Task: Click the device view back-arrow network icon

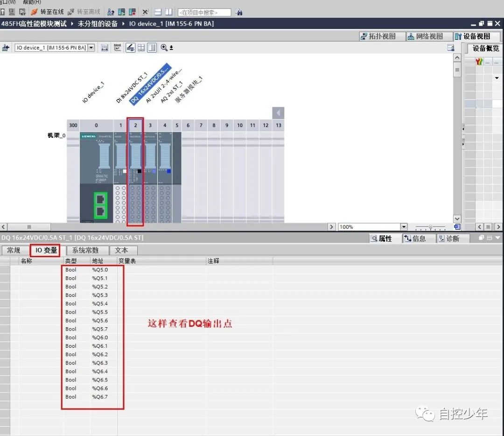Action: 6,48
